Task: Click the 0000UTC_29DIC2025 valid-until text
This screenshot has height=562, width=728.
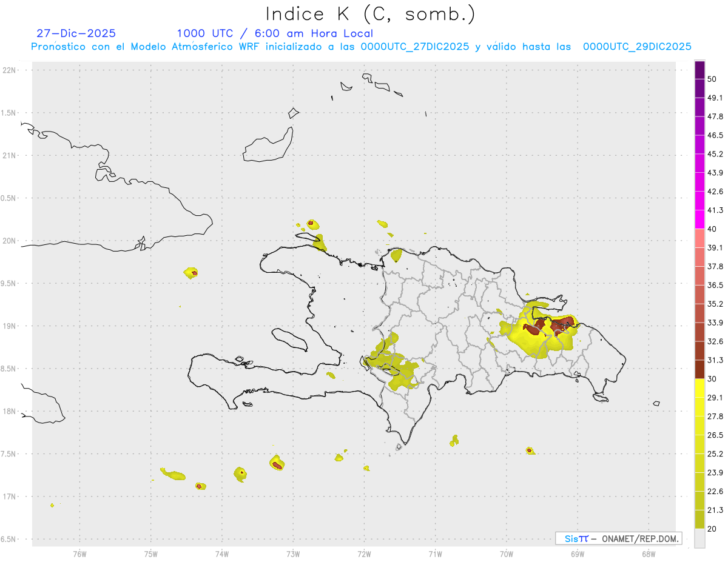Action: tap(637, 47)
